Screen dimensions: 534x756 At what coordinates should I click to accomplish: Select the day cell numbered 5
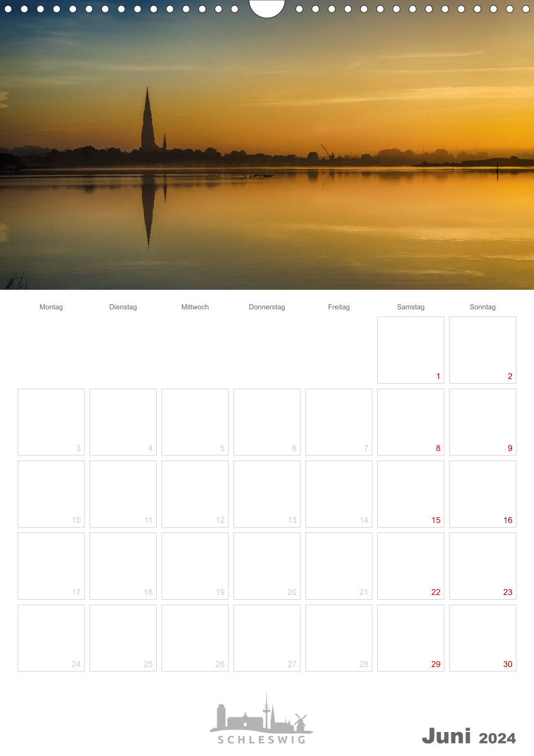pos(195,422)
